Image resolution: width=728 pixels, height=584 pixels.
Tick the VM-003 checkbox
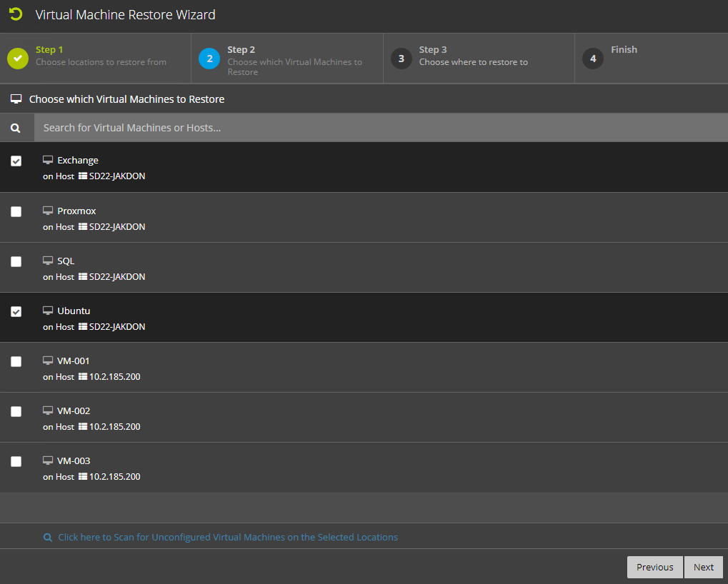tap(16, 461)
